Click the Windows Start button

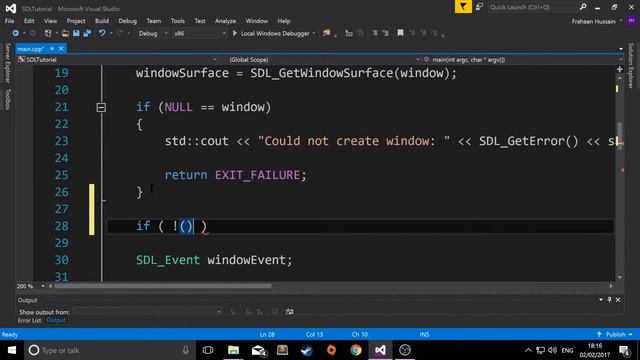[x=12, y=350]
